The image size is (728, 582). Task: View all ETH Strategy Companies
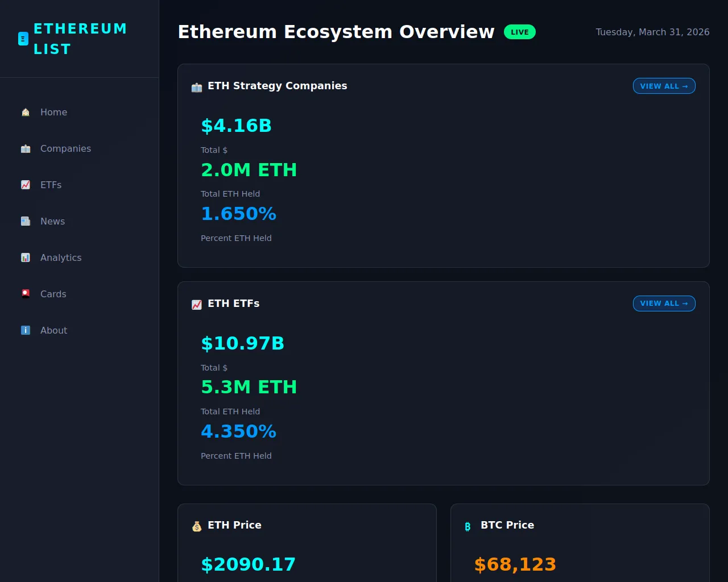click(664, 86)
